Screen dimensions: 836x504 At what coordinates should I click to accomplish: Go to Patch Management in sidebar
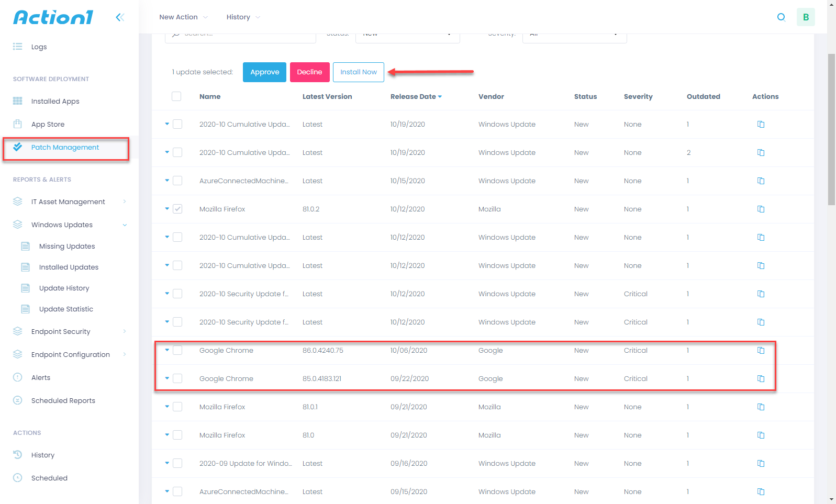point(66,149)
